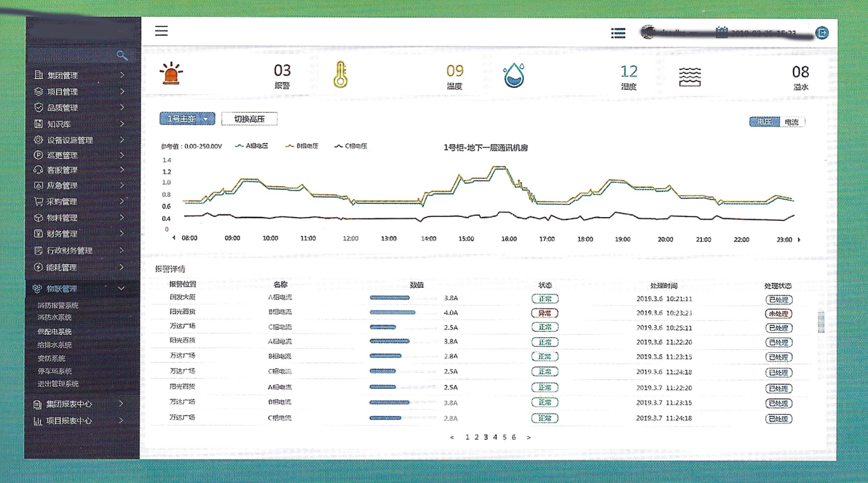
Task: Click the yellow thermometer temperature icon
Action: coord(340,74)
